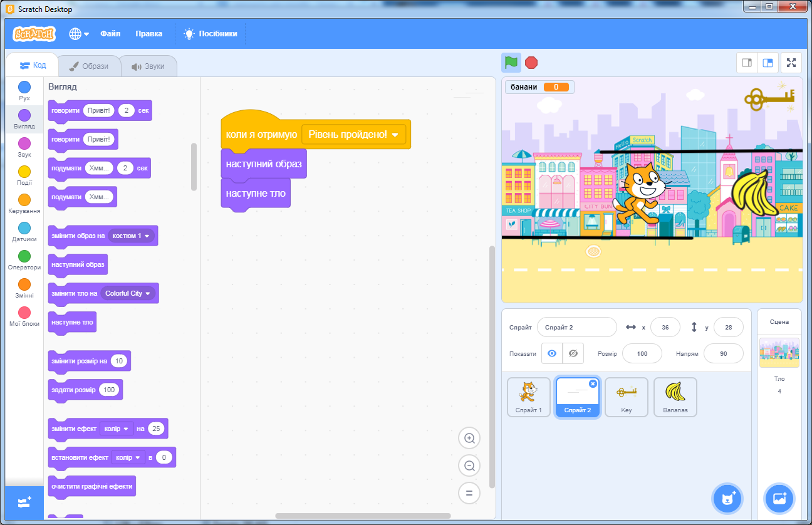The width and height of the screenshot is (812, 525).
Task: Open the Colorful City backdrop dropdown
Action: pyautogui.click(x=128, y=293)
